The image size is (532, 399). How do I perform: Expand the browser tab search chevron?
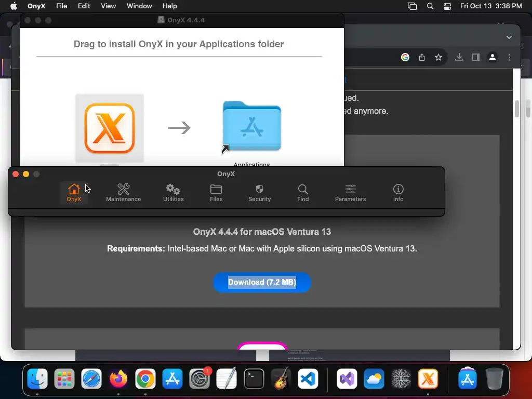point(509,37)
